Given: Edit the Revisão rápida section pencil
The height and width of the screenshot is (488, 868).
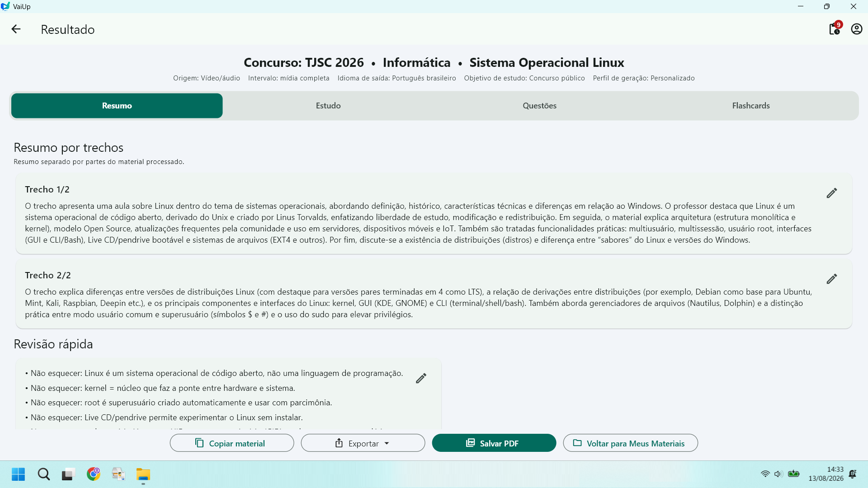Looking at the screenshot, I should click(421, 378).
